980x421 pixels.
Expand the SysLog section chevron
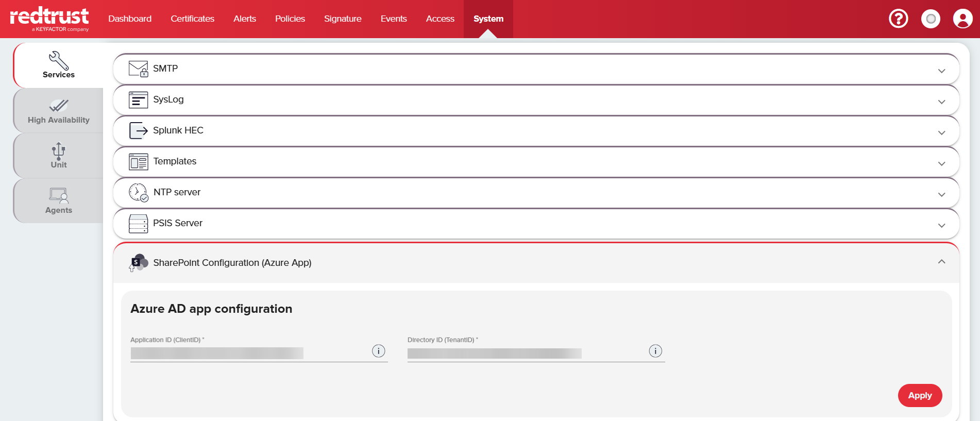click(942, 102)
